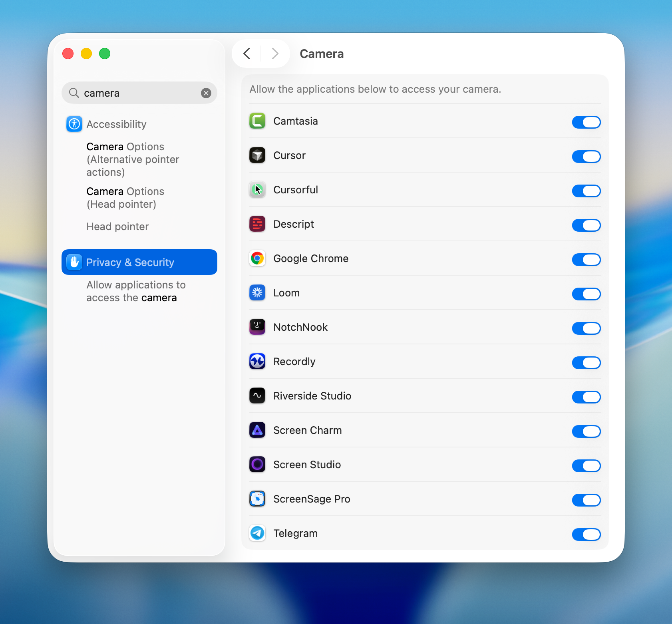Toggle Descript camera permission
Image resolution: width=672 pixels, height=624 pixels.
click(586, 225)
